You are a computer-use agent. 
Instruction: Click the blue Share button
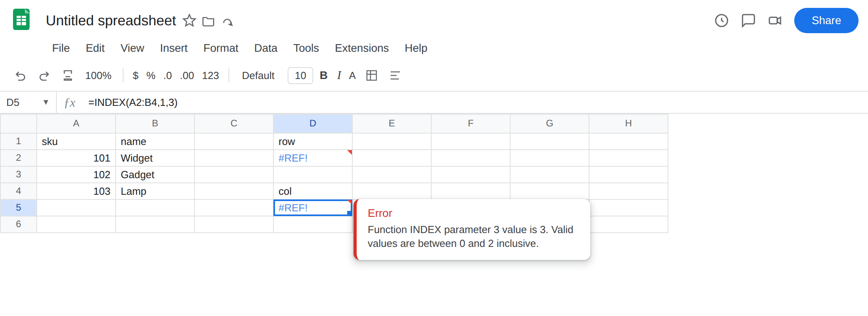coord(826,21)
